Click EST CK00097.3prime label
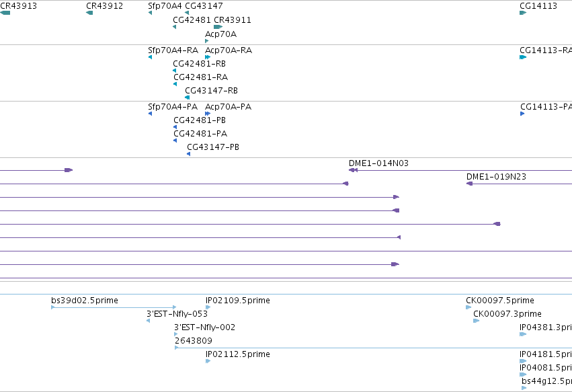Image resolution: width=572 pixels, height=392 pixels. [x=507, y=314]
